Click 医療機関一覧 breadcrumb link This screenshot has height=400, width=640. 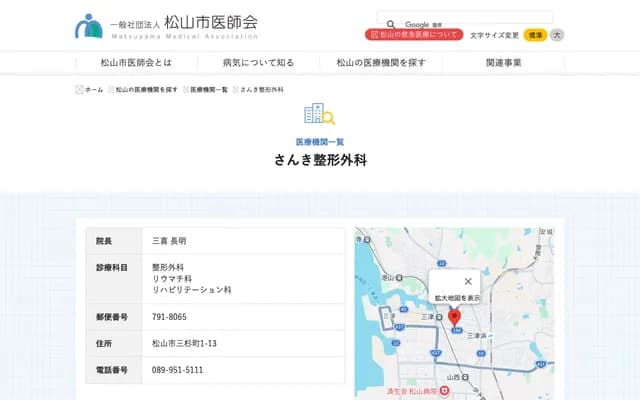(x=208, y=89)
